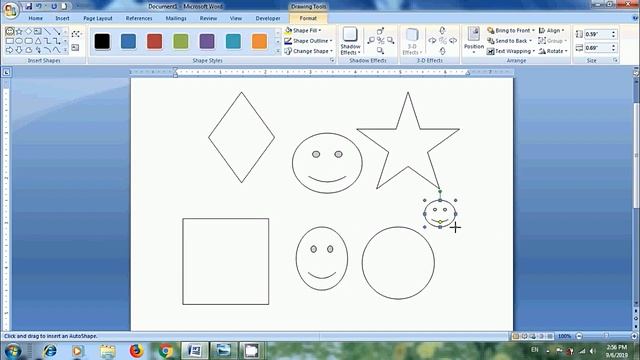Image resolution: width=640 pixels, height=360 pixels.
Task: Click the Tilt Left 3-D icon
Action: (x=432, y=40)
